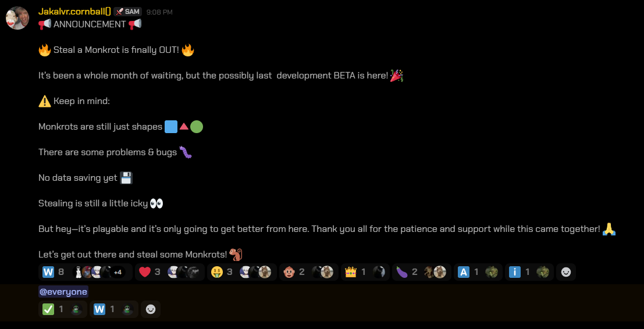This screenshot has height=329, width=644.
Task: Click W reaction under @everyone message
Action: click(x=114, y=309)
